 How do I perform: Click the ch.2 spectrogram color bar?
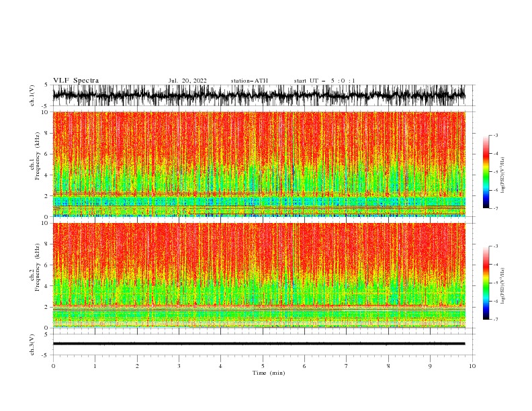[x=486, y=283]
